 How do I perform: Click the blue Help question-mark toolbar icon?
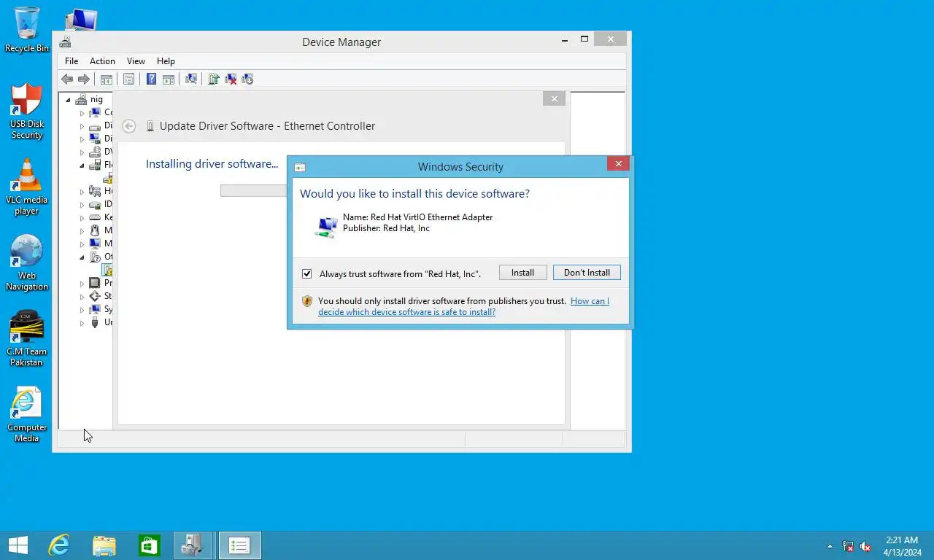(x=151, y=79)
